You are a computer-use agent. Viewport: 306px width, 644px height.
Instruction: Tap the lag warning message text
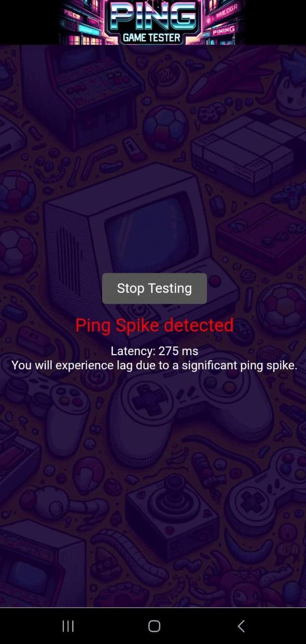[x=155, y=365]
